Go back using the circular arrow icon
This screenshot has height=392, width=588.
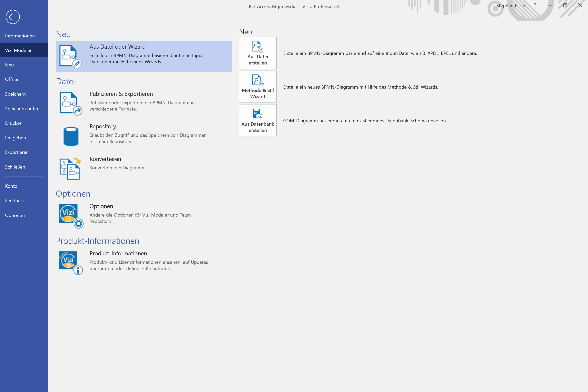point(13,17)
